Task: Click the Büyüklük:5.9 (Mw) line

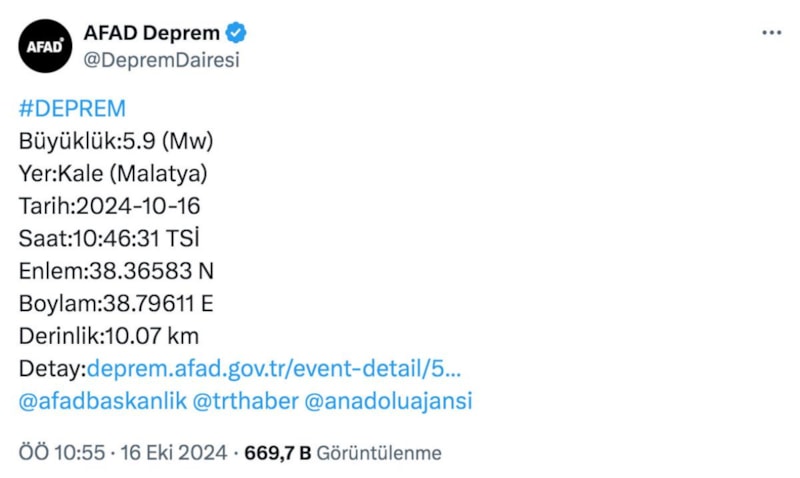Action: (x=116, y=141)
